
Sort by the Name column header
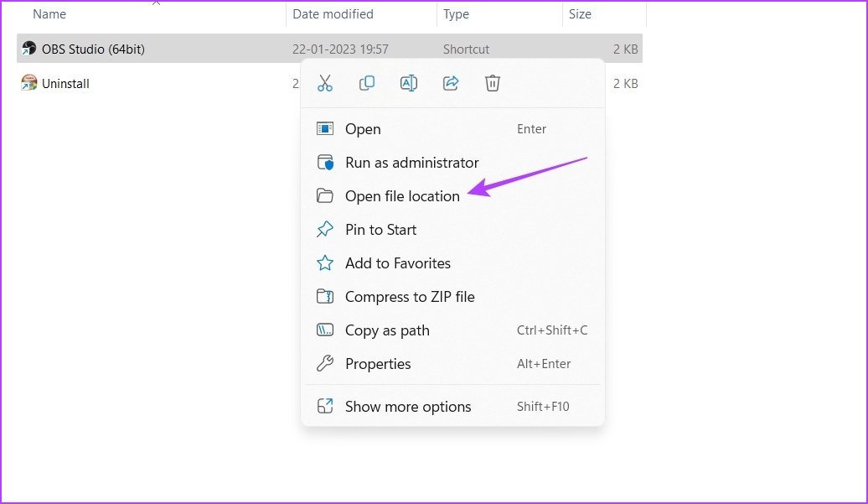[x=49, y=14]
